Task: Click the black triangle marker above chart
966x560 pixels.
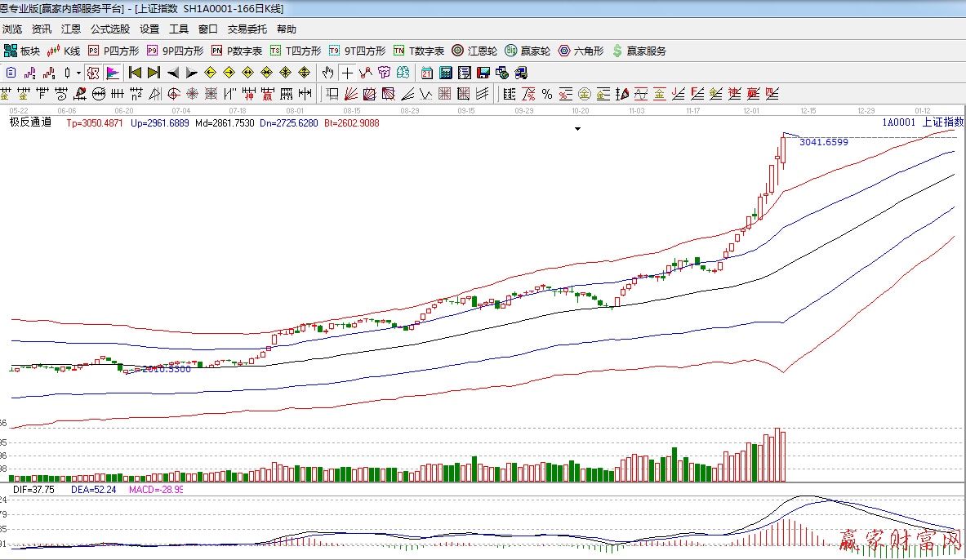Action: [578, 129]
